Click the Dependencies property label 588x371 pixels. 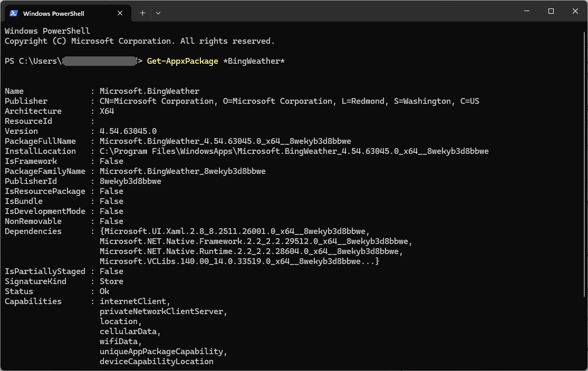point(33,231)
